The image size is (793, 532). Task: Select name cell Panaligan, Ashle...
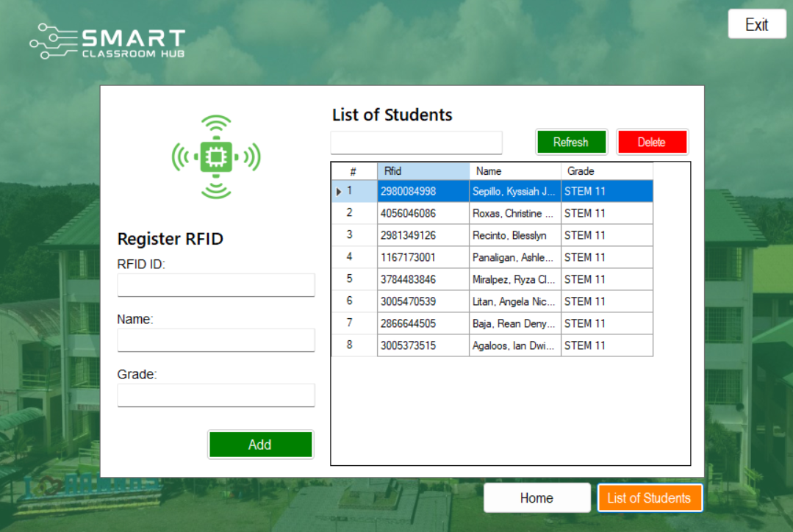[x=515, y=257]
